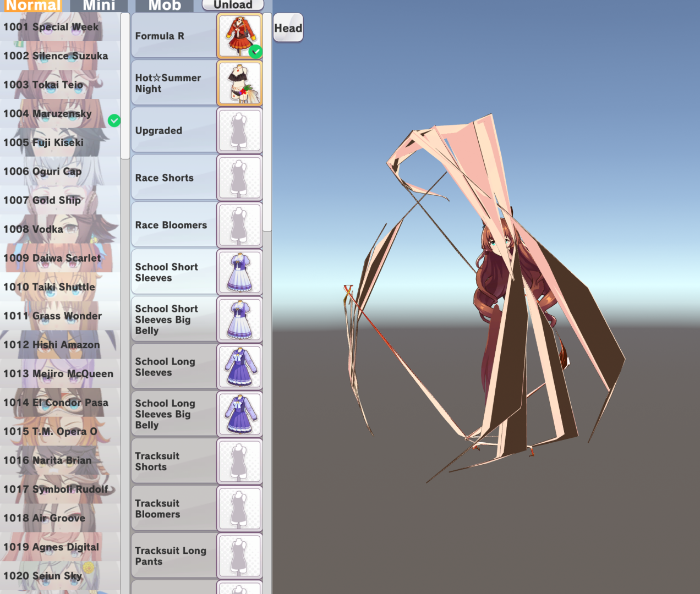
Task: Select character 1017 Symboli Rudolf
Action: 60,489
